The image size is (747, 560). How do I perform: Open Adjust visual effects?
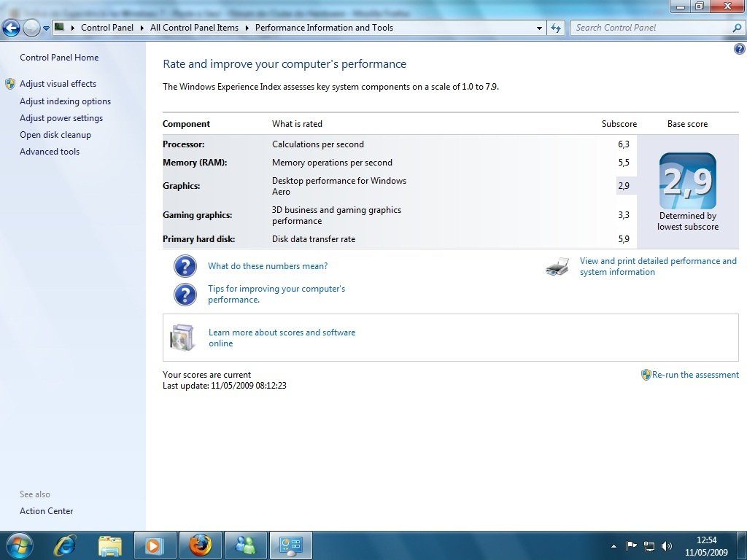[x=58, y=84]
